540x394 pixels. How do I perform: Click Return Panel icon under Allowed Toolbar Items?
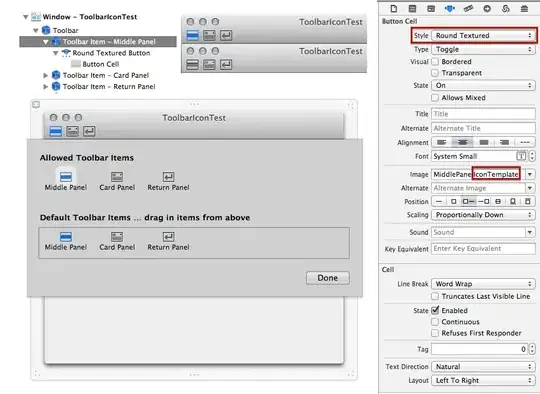coord(168,177)
